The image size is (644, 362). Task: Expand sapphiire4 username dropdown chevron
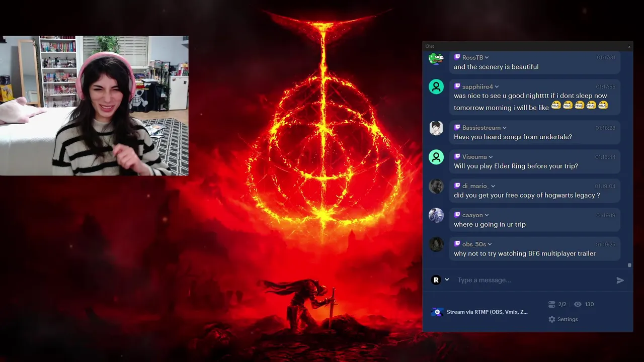497,87
